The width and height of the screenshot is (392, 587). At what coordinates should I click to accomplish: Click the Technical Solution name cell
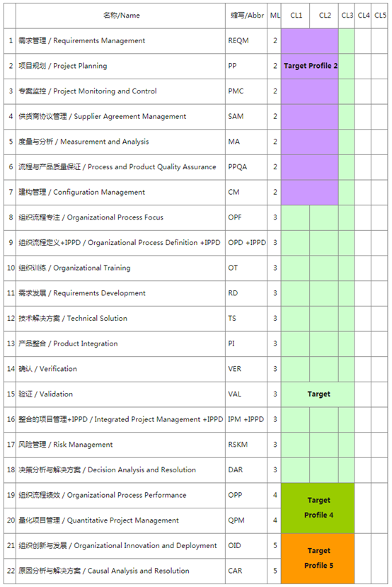120,319
